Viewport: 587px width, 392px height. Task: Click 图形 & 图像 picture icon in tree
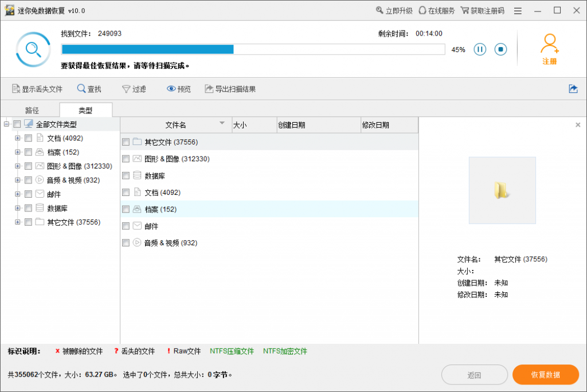tap(40, 166)
